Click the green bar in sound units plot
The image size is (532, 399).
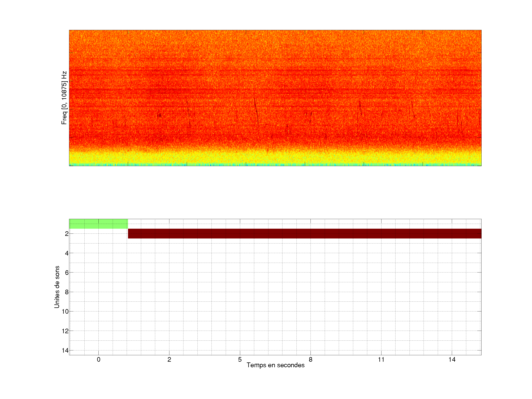[98, 224]
